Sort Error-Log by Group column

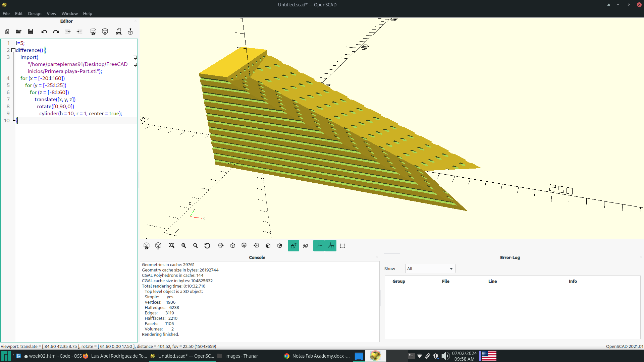[398, 281]
